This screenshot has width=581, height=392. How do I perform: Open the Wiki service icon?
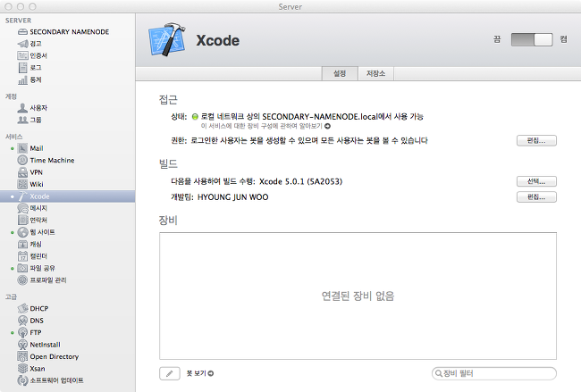pos(22,184)
